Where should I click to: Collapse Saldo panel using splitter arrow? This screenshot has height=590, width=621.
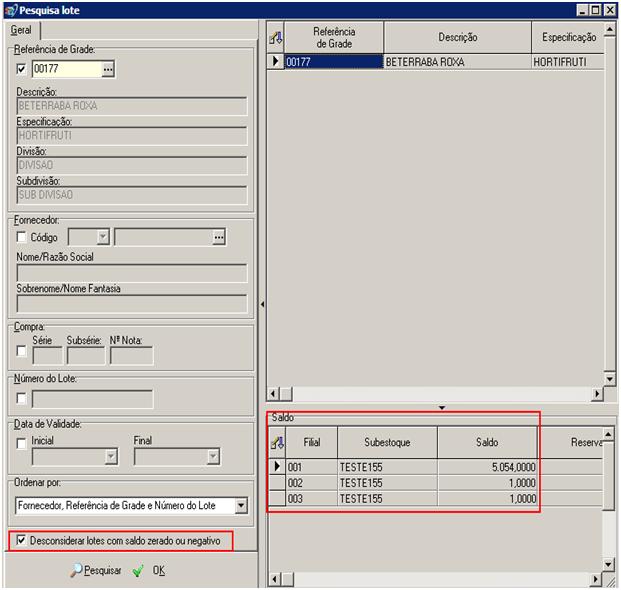pyautogui.click(x=441, y=407)
